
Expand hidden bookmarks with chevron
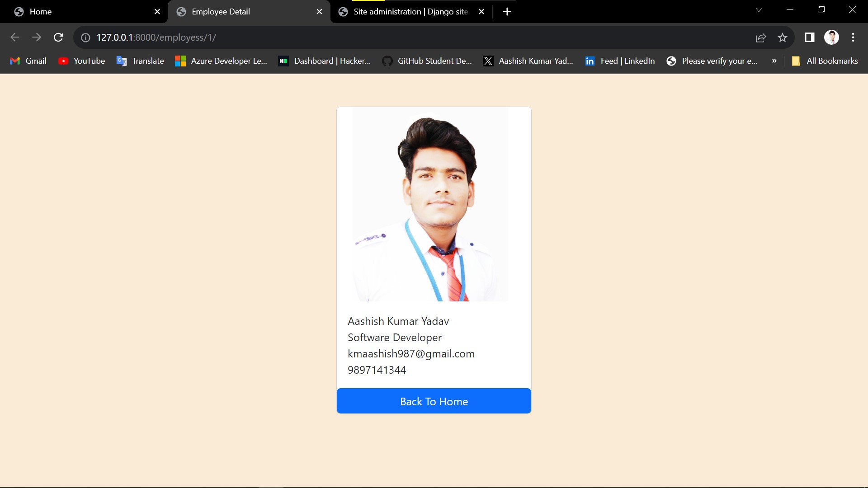coord(774,61)
